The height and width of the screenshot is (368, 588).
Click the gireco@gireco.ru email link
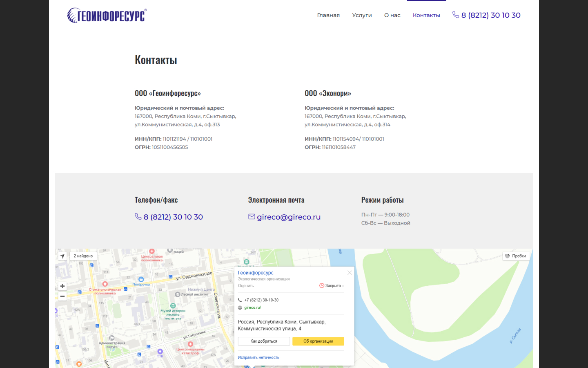(x=288, y=217)
